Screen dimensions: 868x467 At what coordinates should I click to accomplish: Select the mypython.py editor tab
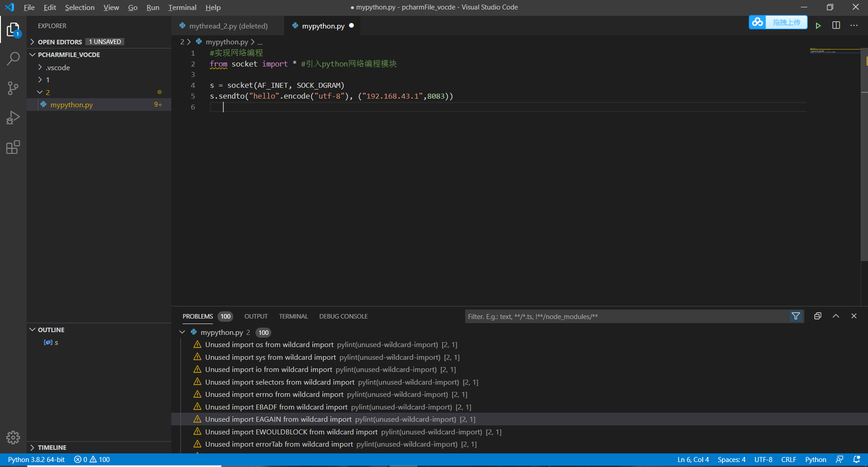(x=323, y=26)
